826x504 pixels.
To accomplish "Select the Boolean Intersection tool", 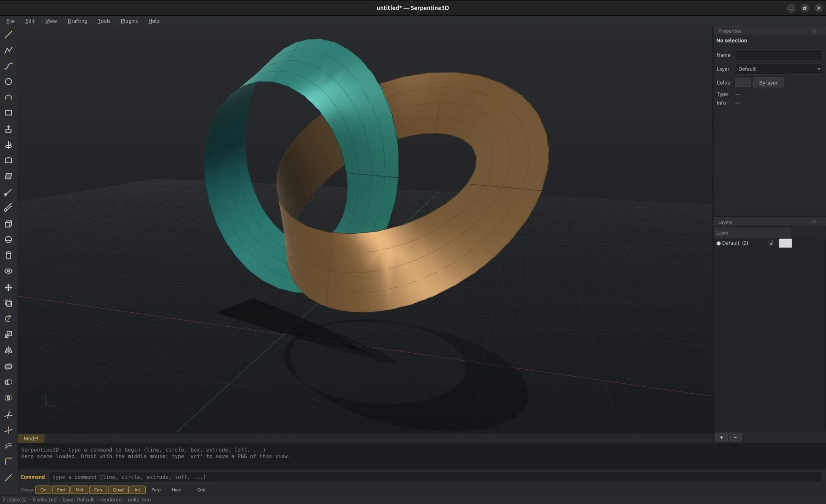I will 8,398.
